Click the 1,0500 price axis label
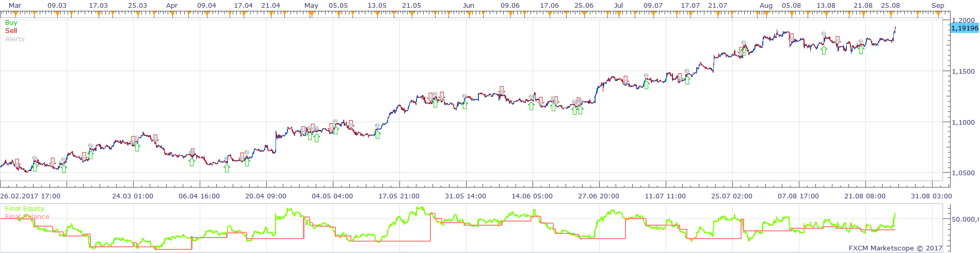 point(963,173)
